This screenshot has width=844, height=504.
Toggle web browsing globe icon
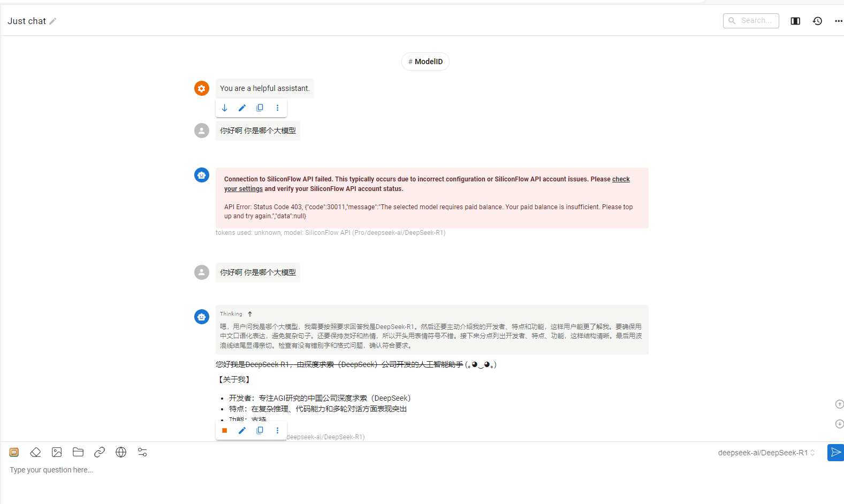point(121,453)
